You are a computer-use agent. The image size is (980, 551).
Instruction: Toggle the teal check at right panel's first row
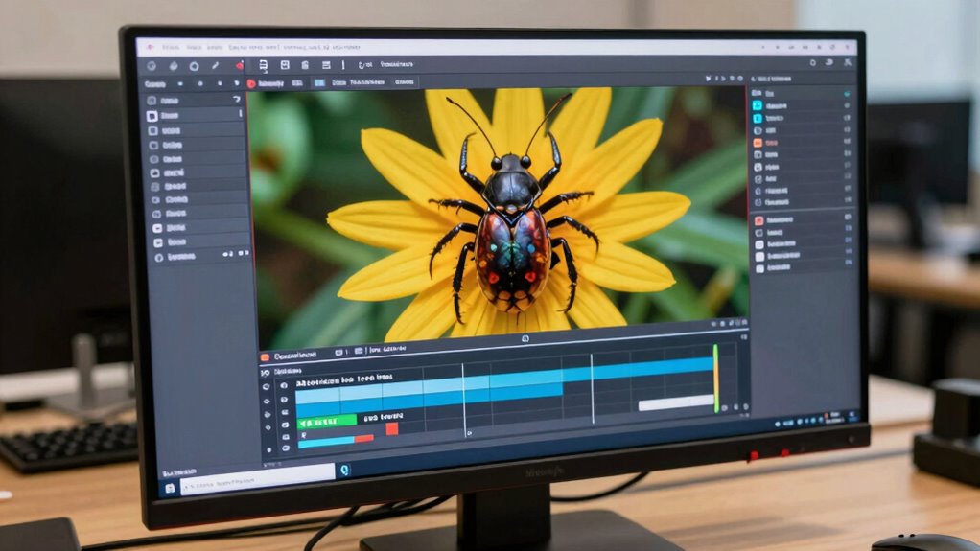click(x=846, y=95)
